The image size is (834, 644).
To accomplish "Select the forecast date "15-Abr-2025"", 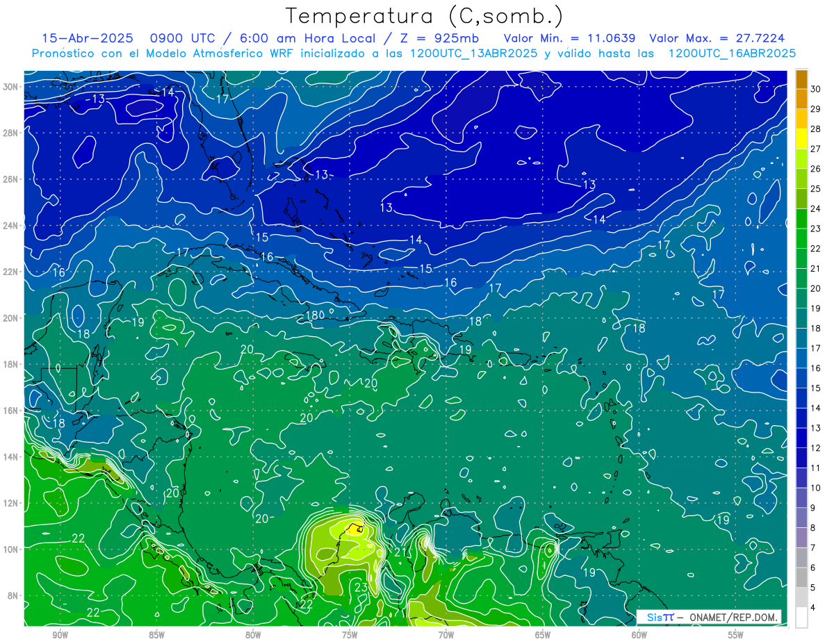I will click(x=87, y=38).
